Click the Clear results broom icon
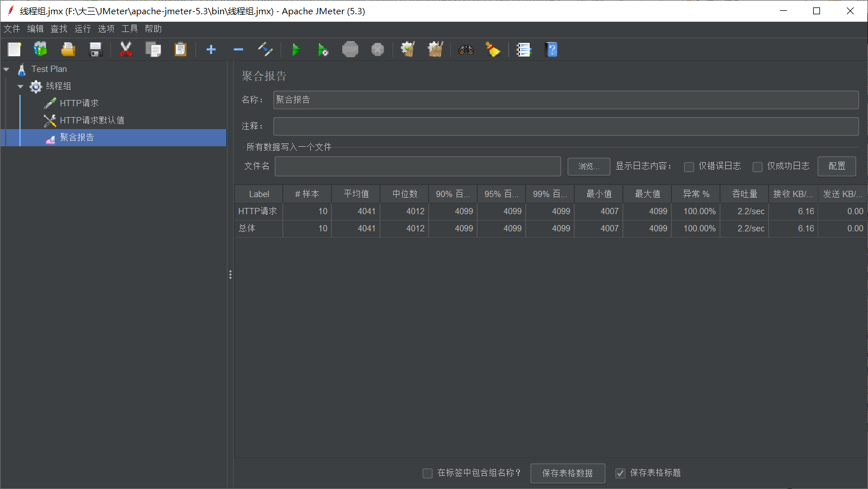 [407, 50]
